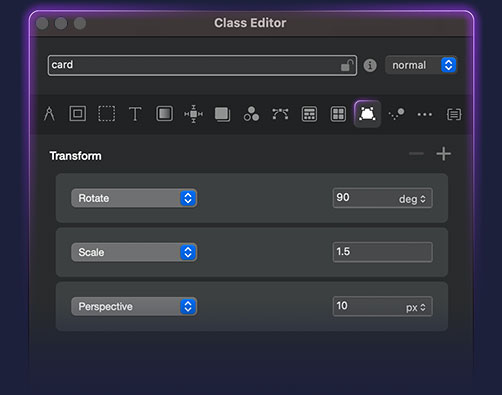Image resolution: width=502 pixels, height=395 pixels.
Task: Add a new transform with plus button
Action: pyautogui.click(x=444, y=154)
